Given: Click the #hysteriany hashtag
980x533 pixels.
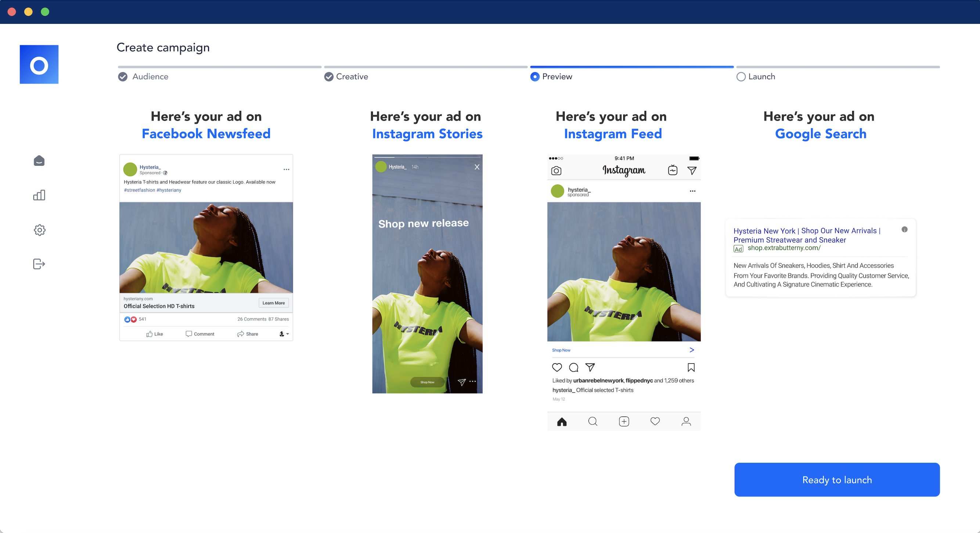Looking at the screenshot, I should (x=169, y=190).
